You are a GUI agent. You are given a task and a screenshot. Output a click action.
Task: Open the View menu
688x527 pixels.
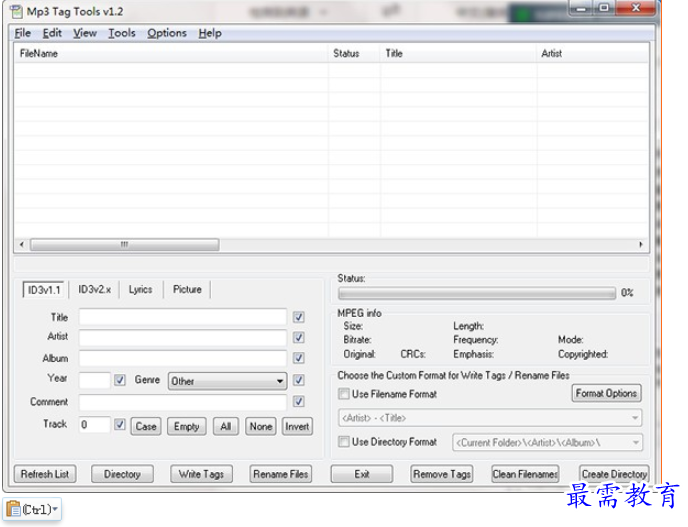85,33
